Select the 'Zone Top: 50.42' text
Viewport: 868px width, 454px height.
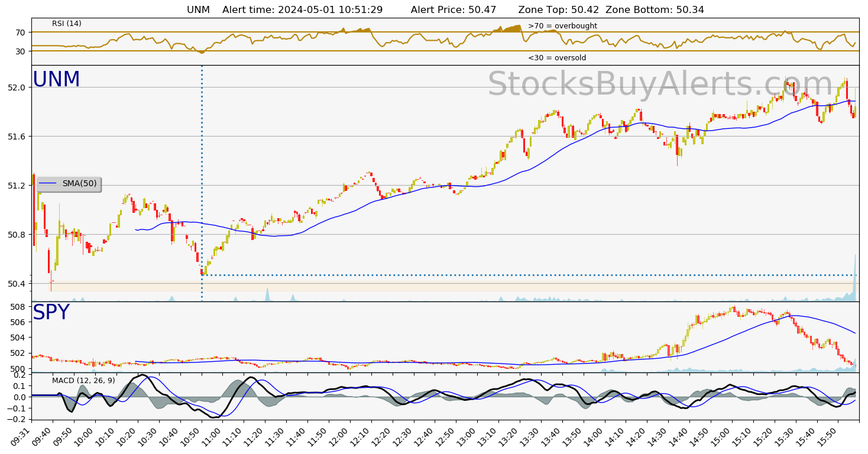[x=558, y=10]
